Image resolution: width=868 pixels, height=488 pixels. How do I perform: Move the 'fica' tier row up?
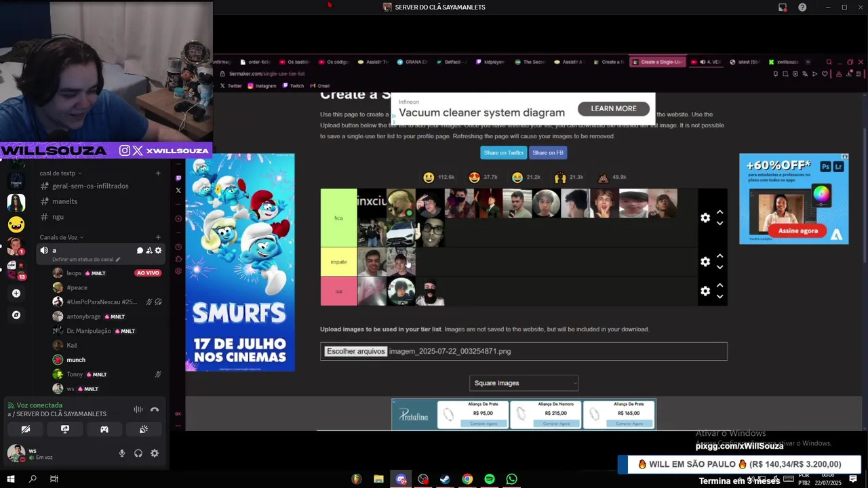pyautogui.click(x=720, y=212)
